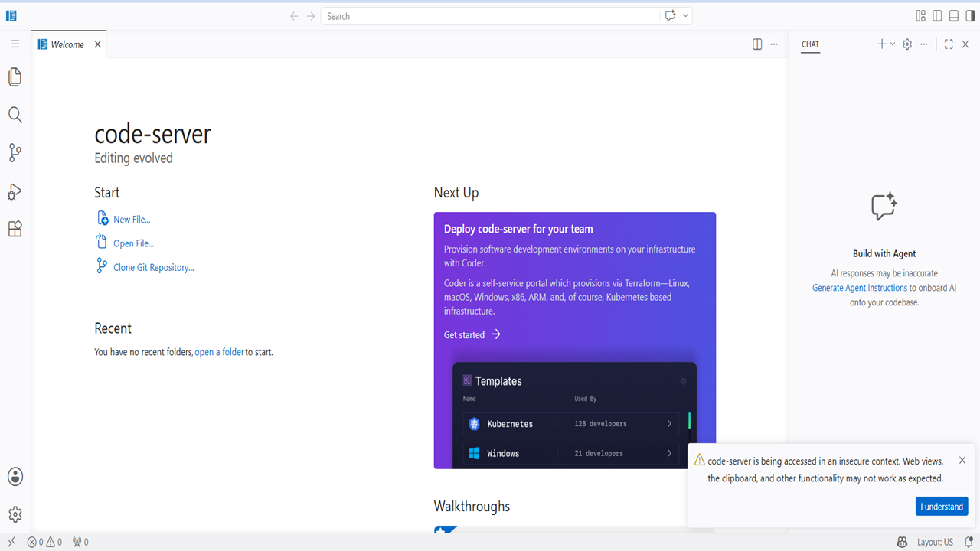Open the Source Control view
Viewport: 980px width, 551px height.
(15, 153)
